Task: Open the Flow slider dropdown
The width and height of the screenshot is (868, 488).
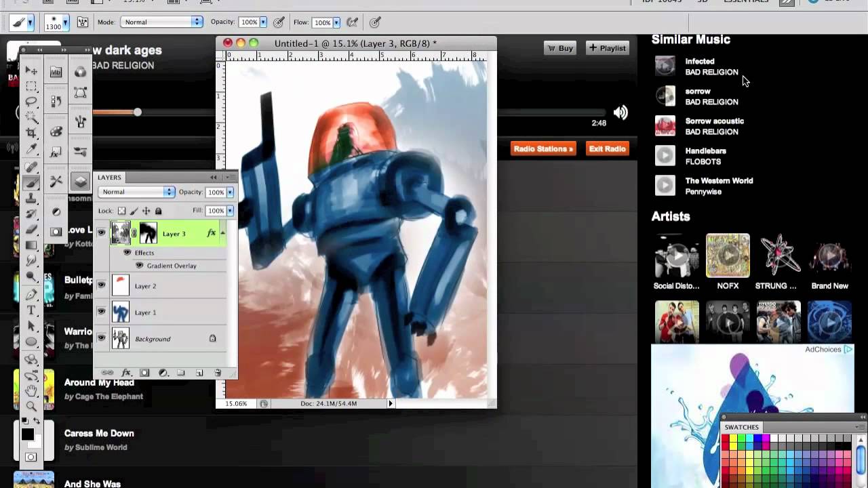Action: tap(336, 22)
